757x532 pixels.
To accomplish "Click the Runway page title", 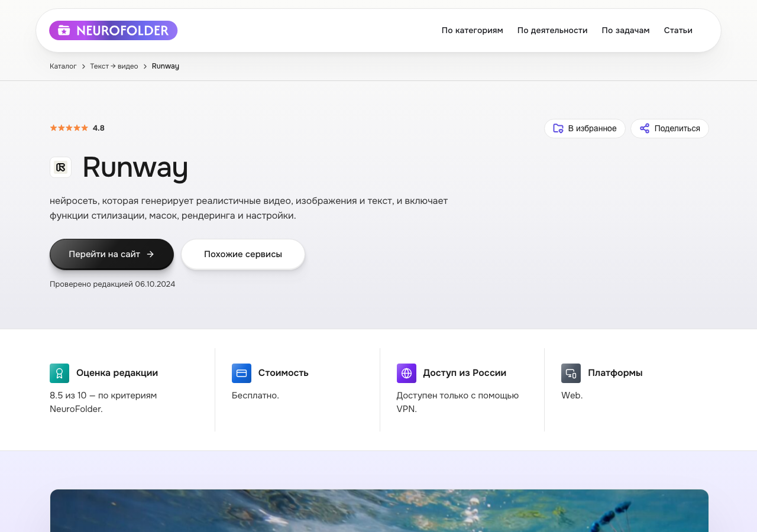I will click(x=135, y=167).
